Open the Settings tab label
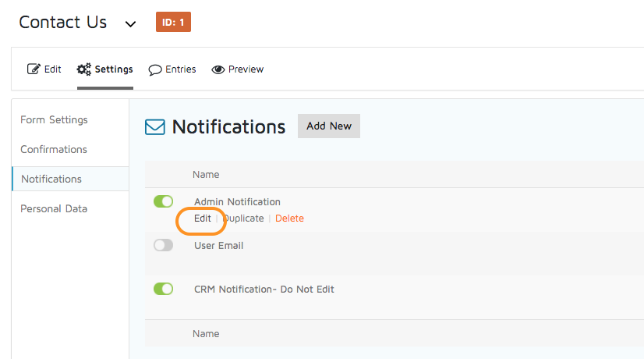 coord(114,69)
